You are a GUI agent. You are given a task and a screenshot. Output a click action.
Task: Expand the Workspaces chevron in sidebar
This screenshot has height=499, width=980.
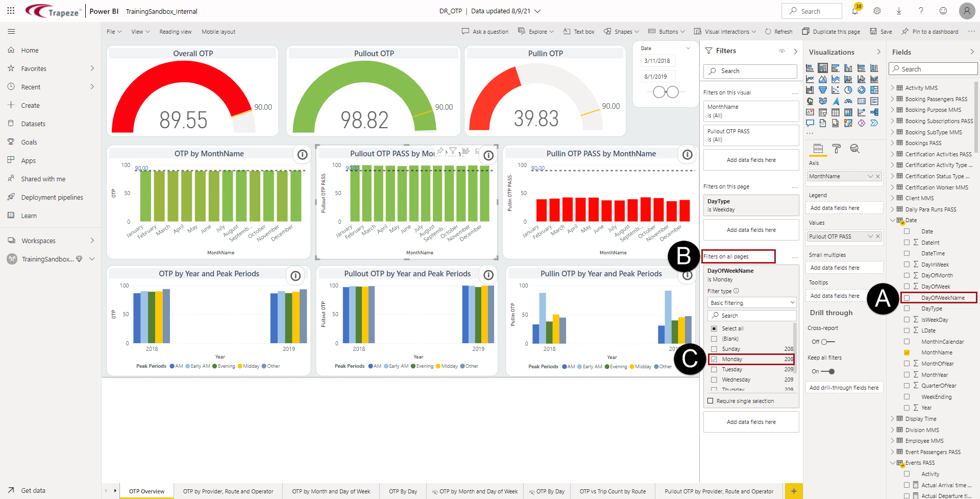(x=92, y=241)
